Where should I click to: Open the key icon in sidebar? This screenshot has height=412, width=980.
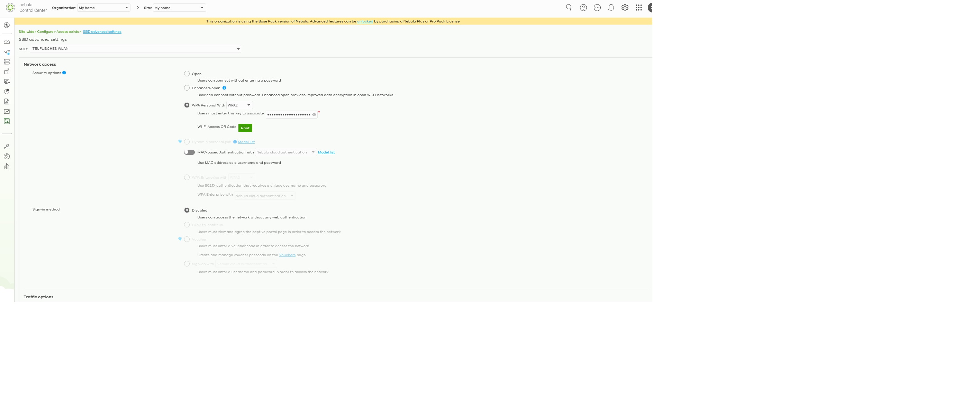(x=7, y=147)
